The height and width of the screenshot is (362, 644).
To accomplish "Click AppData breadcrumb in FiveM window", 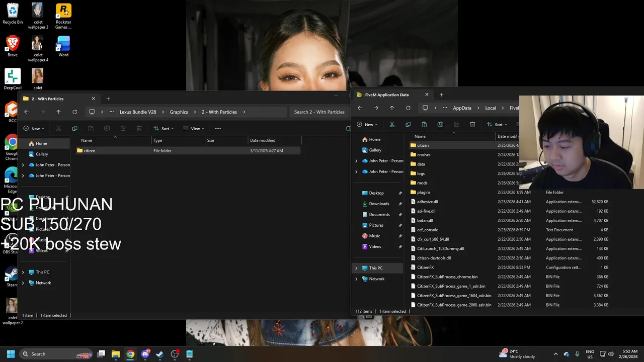I will pos(462,108).
